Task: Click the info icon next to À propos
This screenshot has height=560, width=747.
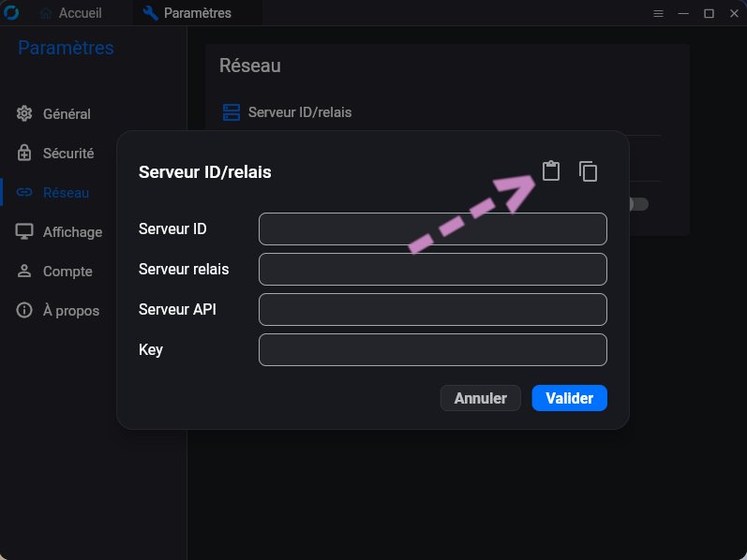Action: 24,310
